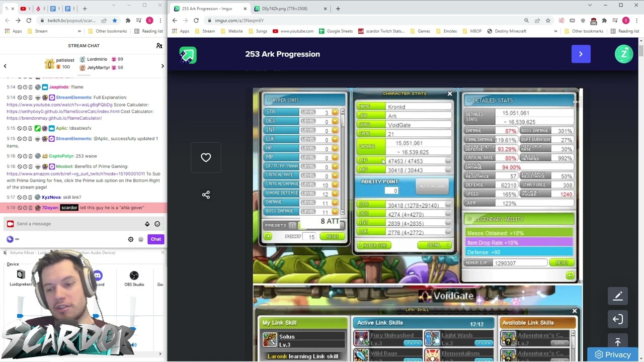Click the Imgur scroll-to-top arrow
644x362 pixels.
618,342
